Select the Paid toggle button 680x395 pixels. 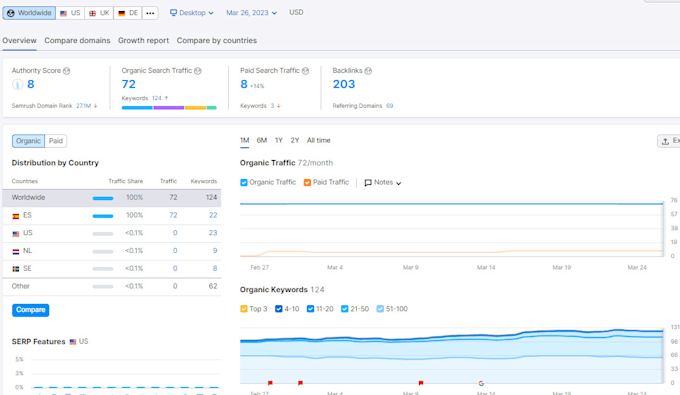(x=56, y=141)
